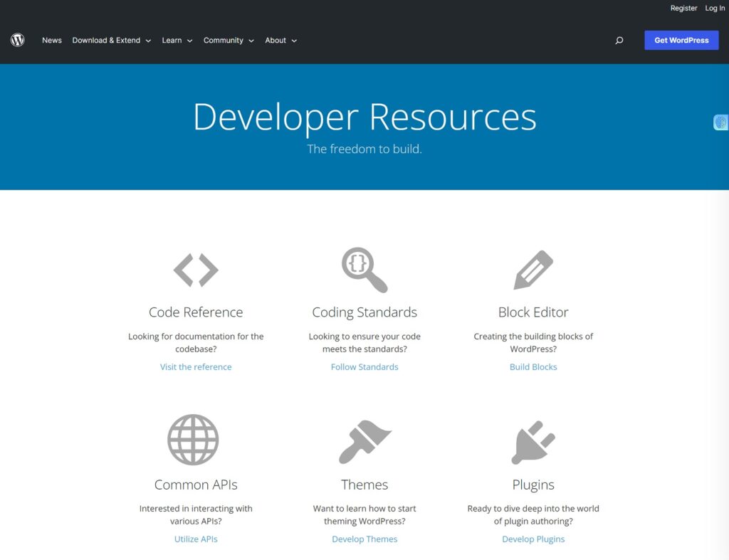Viewport: 729px width, 560px height.
Task: Click the WordPress logo icon
Action: (18, 40)
